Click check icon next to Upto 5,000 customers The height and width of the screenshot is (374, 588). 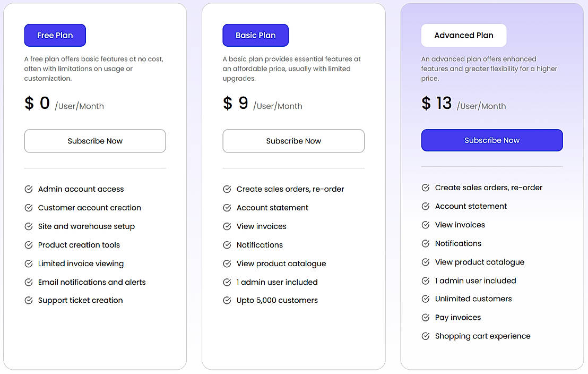click(227, 300)
